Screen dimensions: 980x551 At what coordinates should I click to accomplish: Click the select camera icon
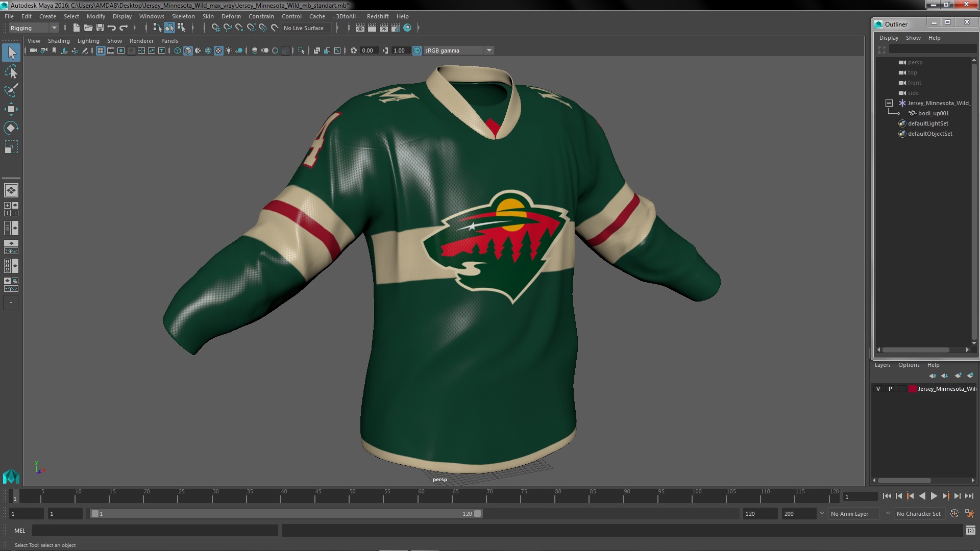click(33, 51)
